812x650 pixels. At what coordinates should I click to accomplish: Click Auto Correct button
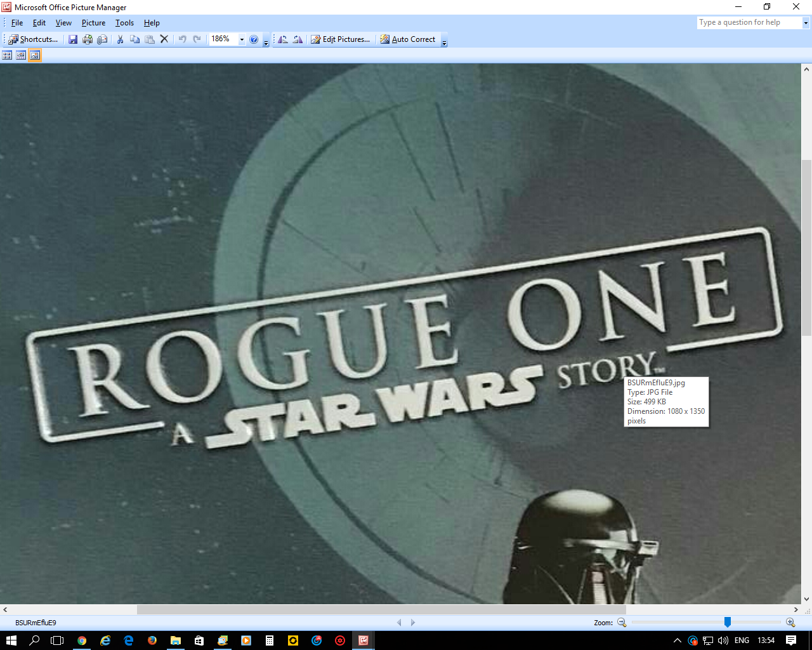(x=408, y=39)
